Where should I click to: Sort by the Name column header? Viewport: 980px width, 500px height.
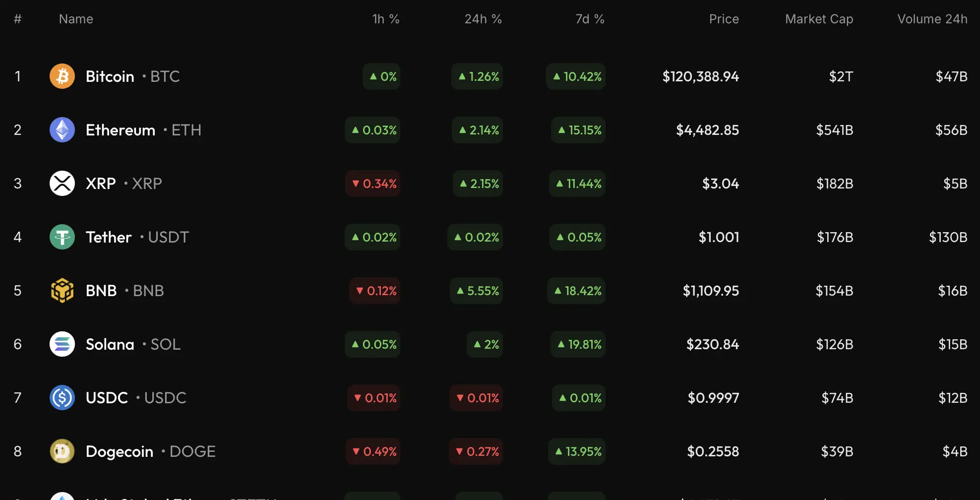point(76,19)
